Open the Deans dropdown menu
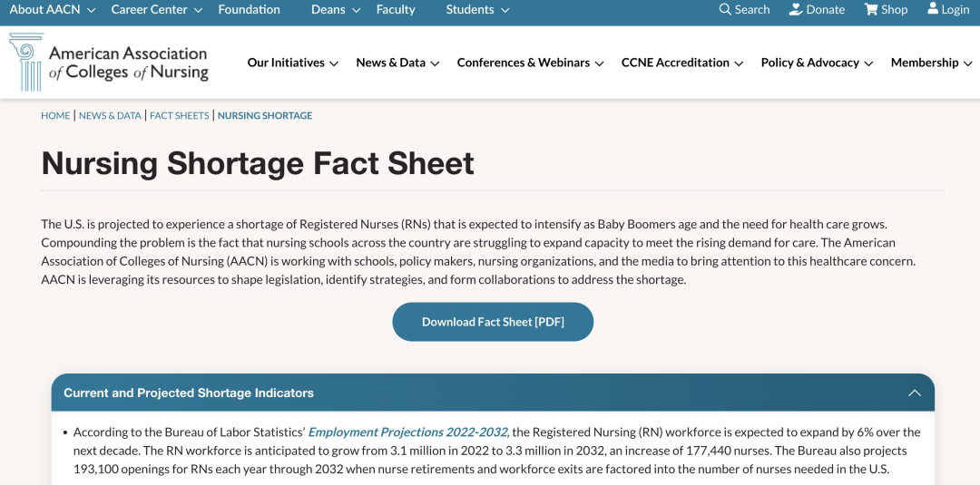 click(x=336, y=9)
